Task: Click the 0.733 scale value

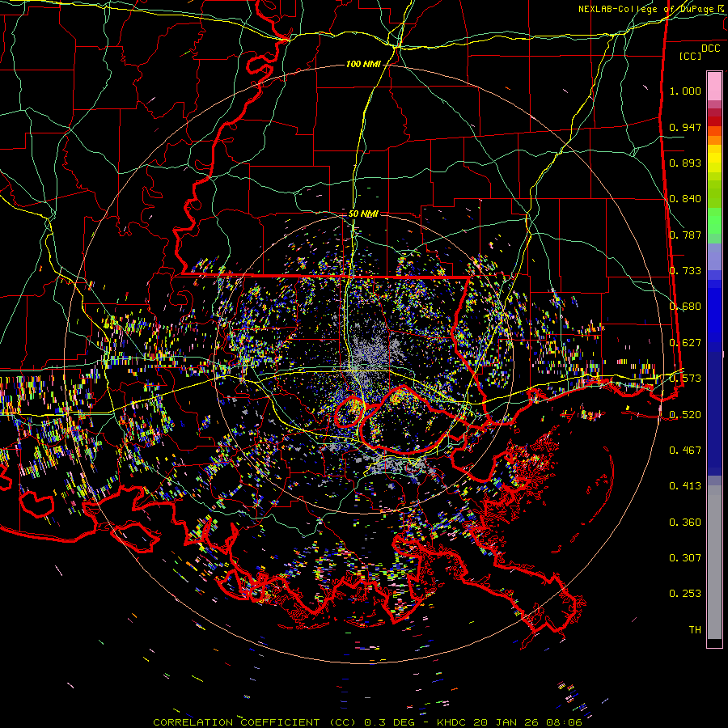Action: [x=685, y=270]
